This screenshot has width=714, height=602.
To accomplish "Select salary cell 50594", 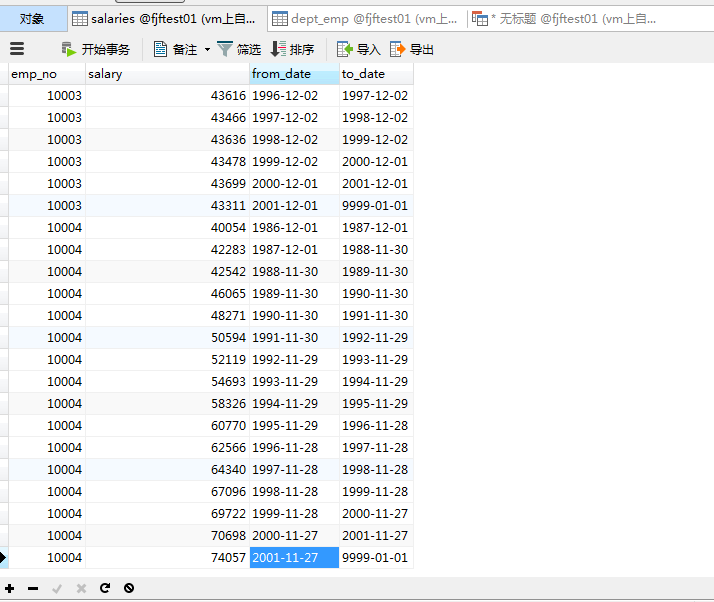I will tap(167, 337).
